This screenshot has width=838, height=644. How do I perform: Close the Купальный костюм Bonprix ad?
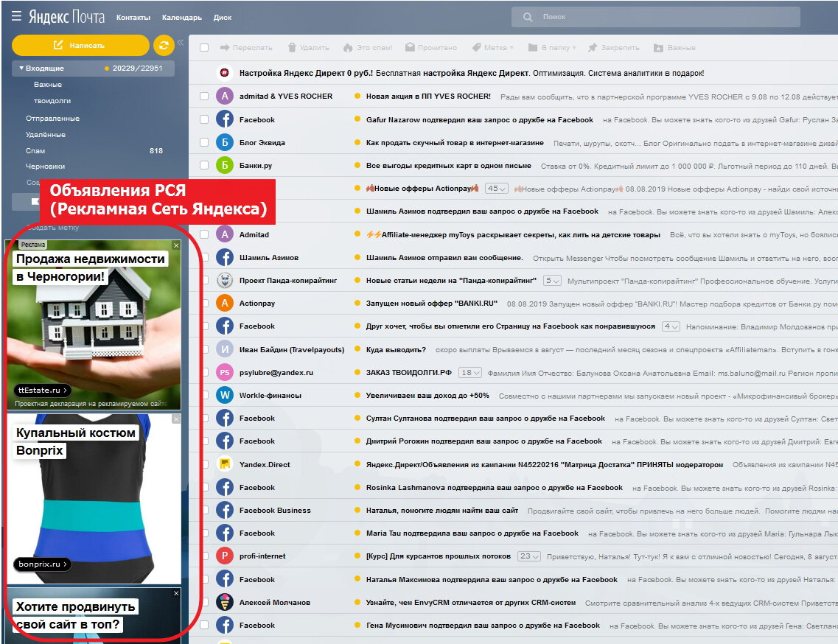pos(176,419)
